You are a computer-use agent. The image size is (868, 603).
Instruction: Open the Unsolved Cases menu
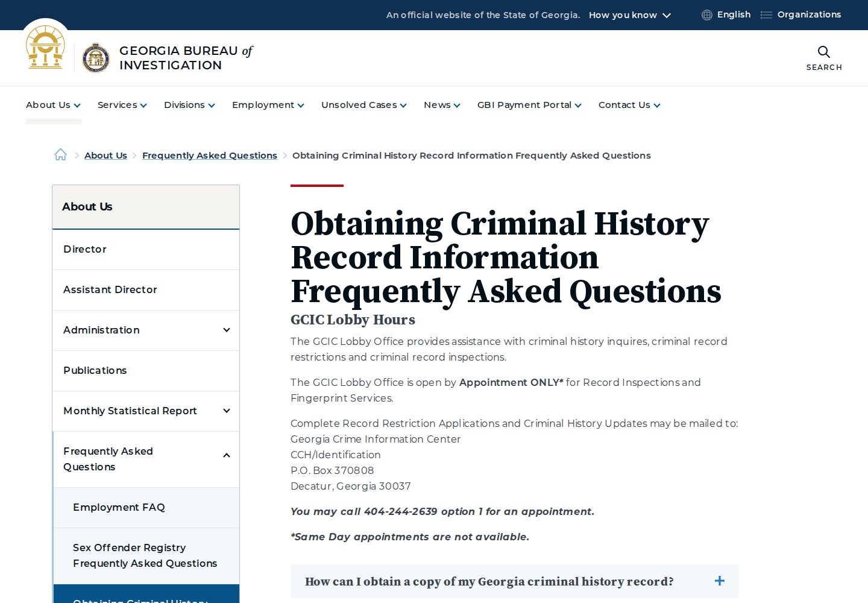pyautogui.click(x=364, y=105)
